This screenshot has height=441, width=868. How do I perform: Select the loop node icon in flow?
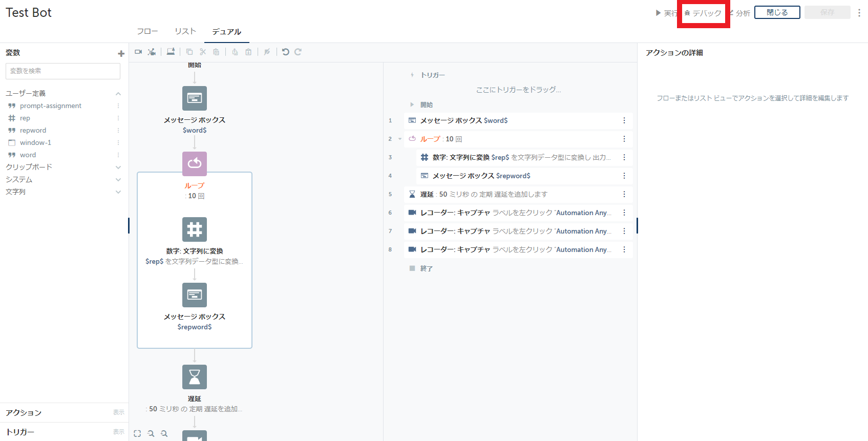(195, 163)
